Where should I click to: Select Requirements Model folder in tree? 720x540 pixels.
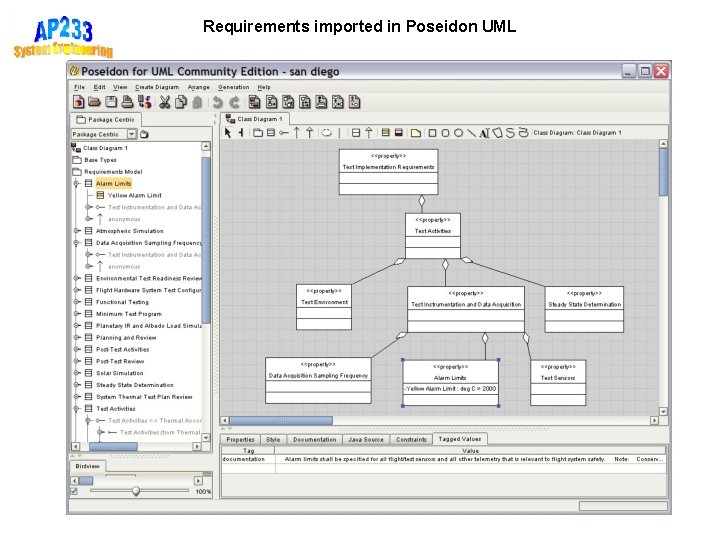113,172
